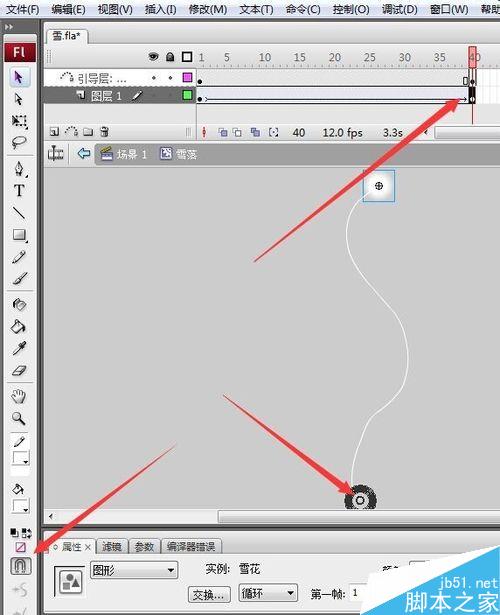Click Swap Colors icon
The height and width of the screenshot is (615, 500).
coord(27,533)
